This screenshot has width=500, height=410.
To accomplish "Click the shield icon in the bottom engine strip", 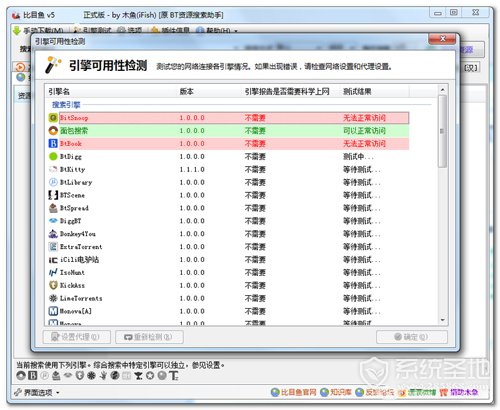I will [x=79, y=376].
